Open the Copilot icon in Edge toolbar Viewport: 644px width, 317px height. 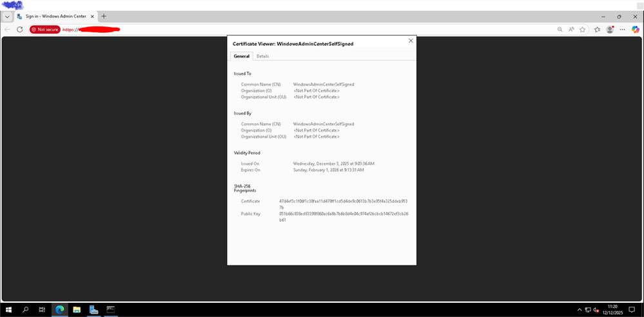click(x=636, y=30)
